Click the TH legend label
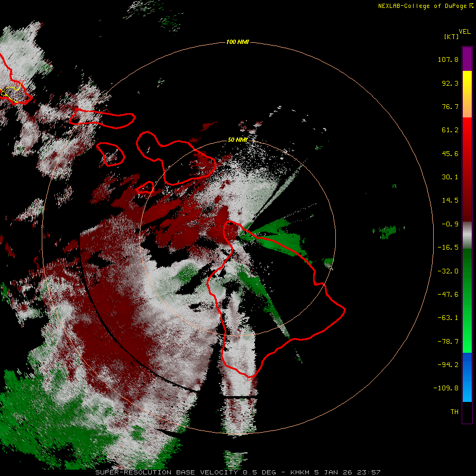 point(454,412)
